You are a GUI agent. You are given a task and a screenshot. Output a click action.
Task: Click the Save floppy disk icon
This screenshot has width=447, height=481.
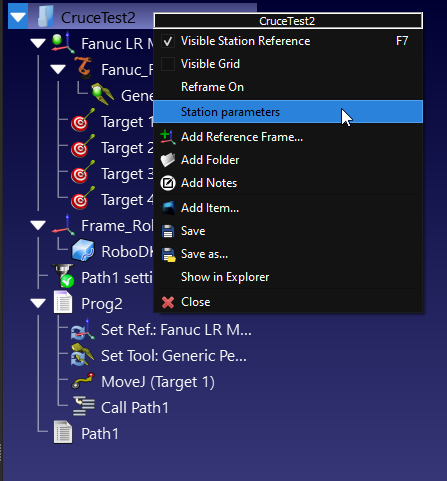coord(168,231)
